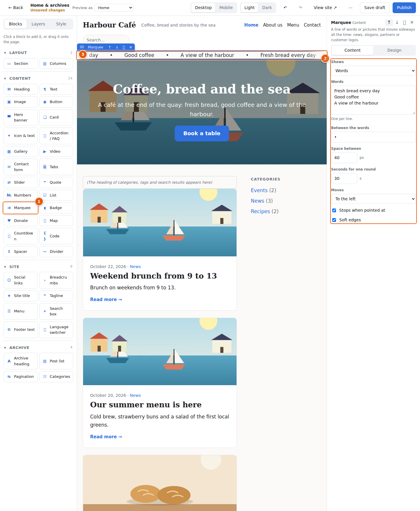The height and width of the screenshot is (511, 420).
Task: Uncheck the Soft edges checkbox
Action: pyautogui.click(x=334, y=220)
